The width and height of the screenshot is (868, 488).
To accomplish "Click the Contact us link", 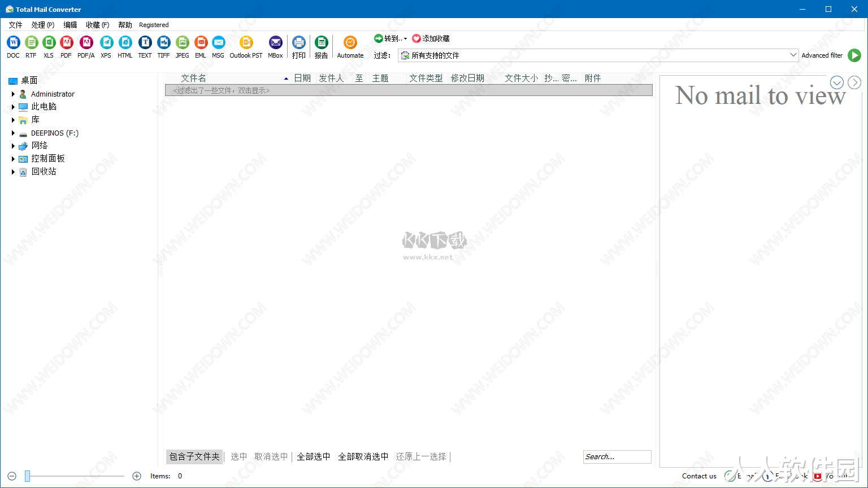I will click(699, 476).
